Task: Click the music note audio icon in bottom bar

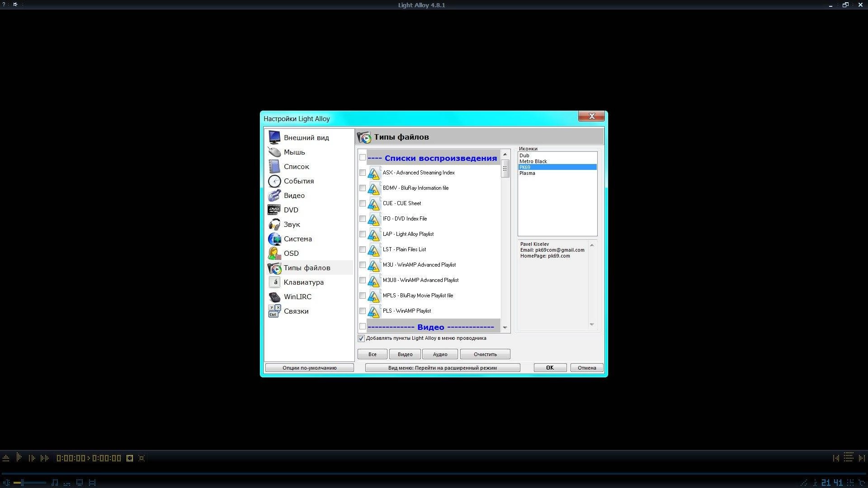Action: [x=55, y=483]
